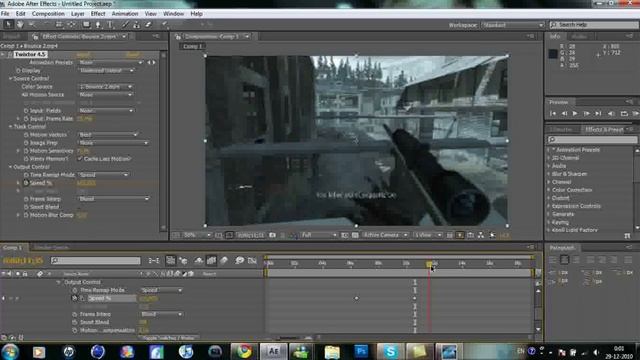Expand the Color Correction effects category
Screen dimensions: 640x360
[x=549, y=190]
